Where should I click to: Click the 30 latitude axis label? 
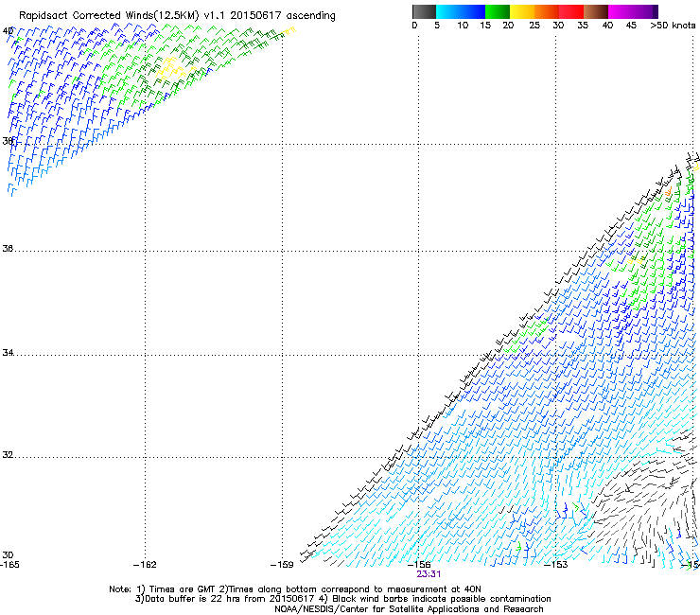[8, 555]
